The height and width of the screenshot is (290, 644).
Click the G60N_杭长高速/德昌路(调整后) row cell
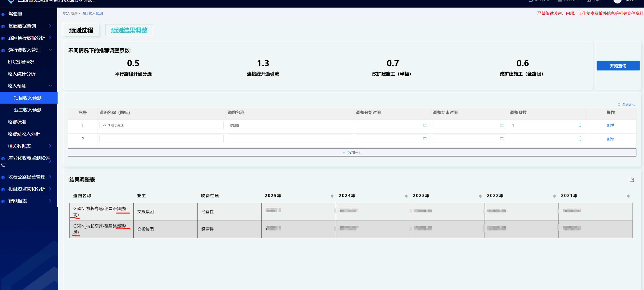[x=101, y=229]
